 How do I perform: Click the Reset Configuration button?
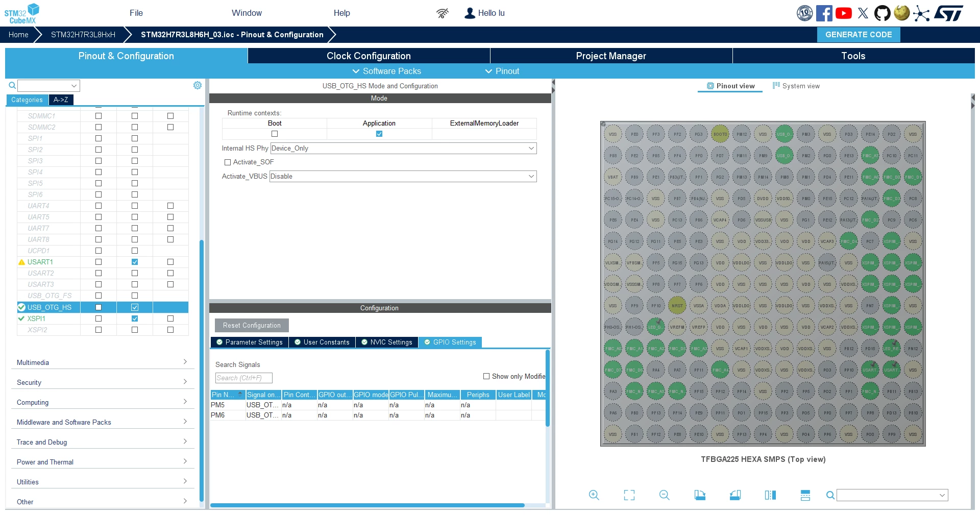click(x=252, y=325)
